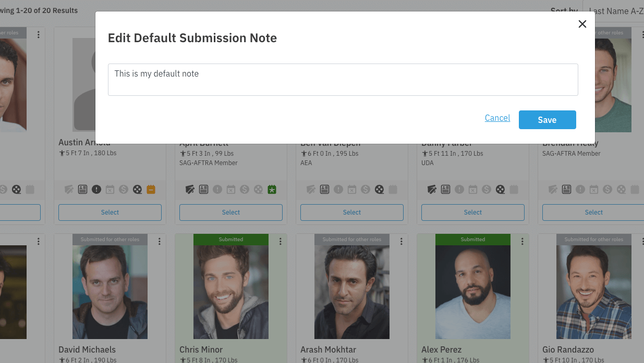Open the notes icon on Austin Arnold's card

point(69,190)
